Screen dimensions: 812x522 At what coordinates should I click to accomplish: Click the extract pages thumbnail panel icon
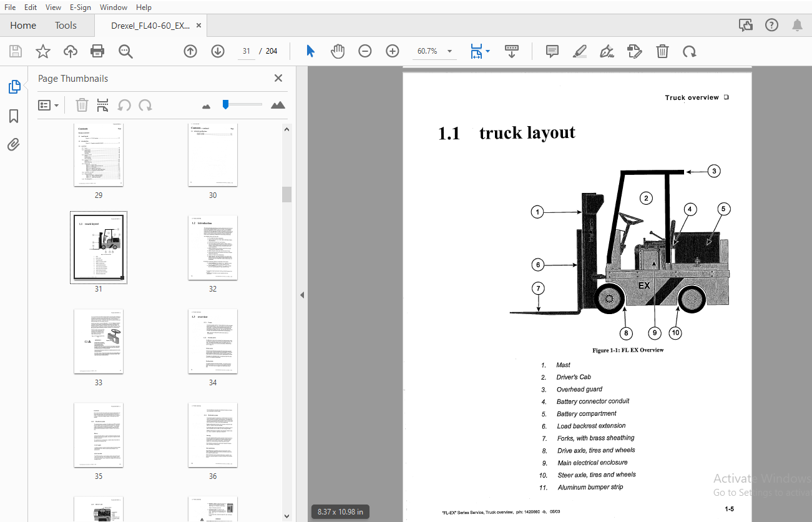103,105
